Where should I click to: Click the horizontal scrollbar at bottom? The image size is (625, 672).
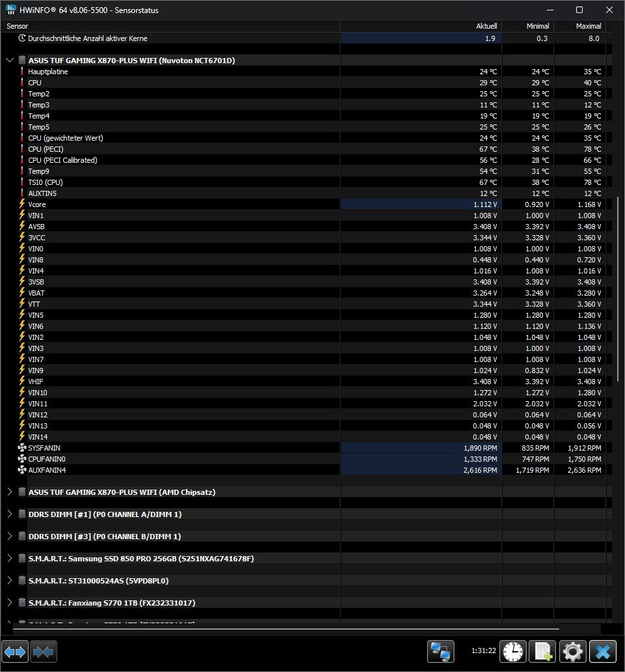pos(286,629)
